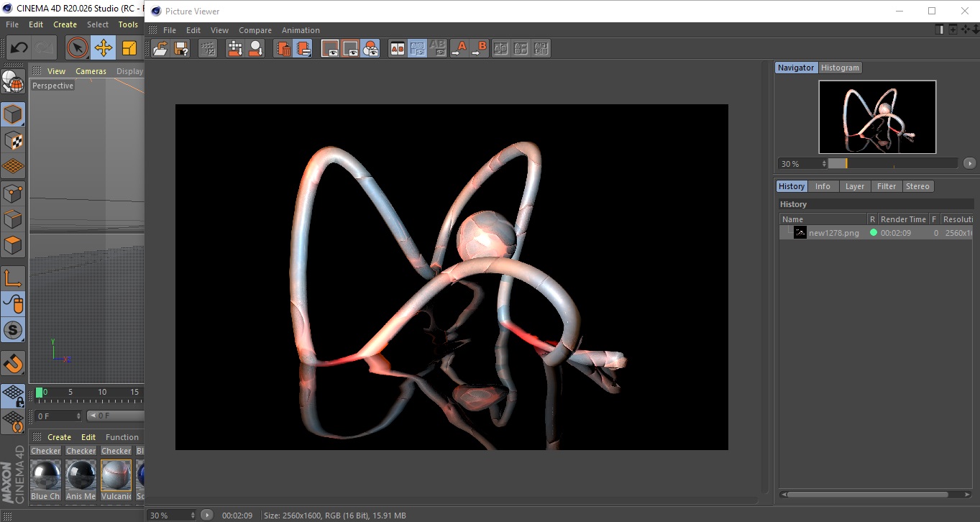This screenshot has height=522, width=980.
Task: Click the play arrow button in status bar
Action: (207, 515)
